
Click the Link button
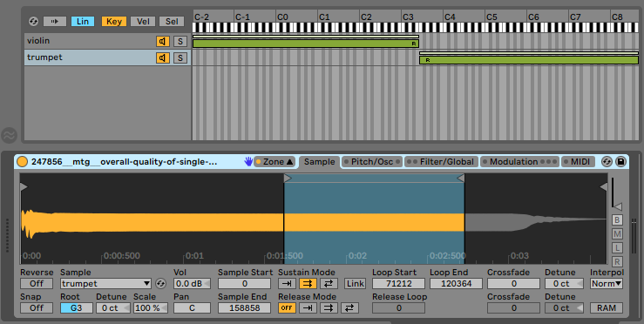click(x=355, y=283)
